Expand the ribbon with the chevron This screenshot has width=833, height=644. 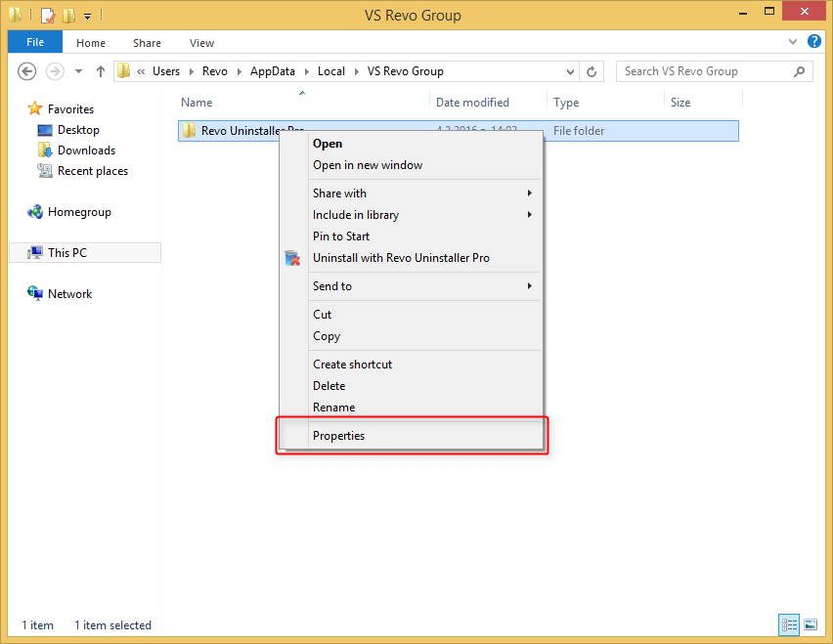[x=793, y=41]
